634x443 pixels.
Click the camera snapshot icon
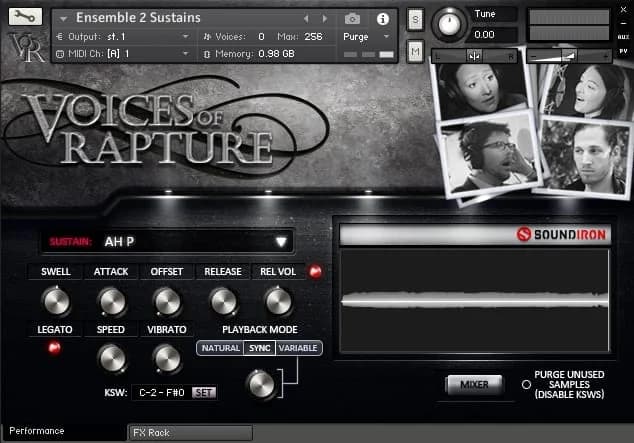352,19
